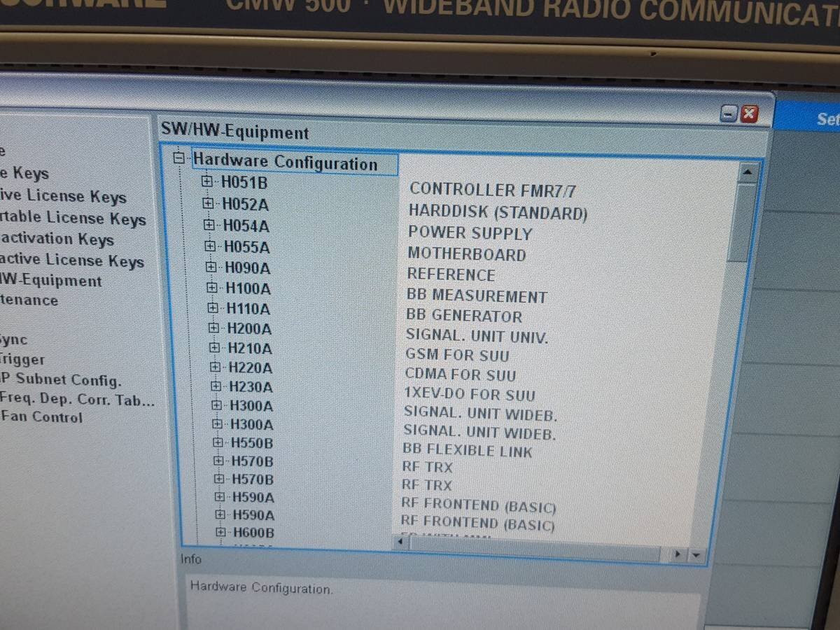Click the horizontal scrollbar left arrow

tap(402, 541)
